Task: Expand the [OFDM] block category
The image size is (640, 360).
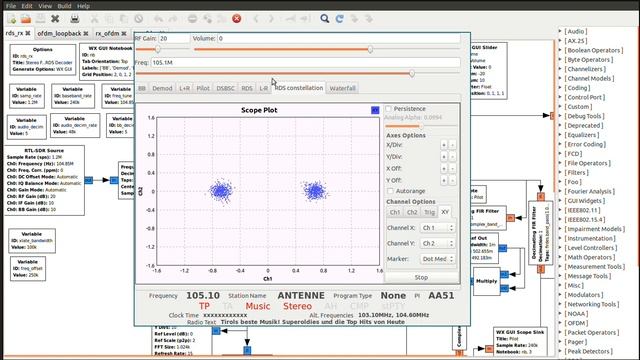Action: (x=560, y=323)
